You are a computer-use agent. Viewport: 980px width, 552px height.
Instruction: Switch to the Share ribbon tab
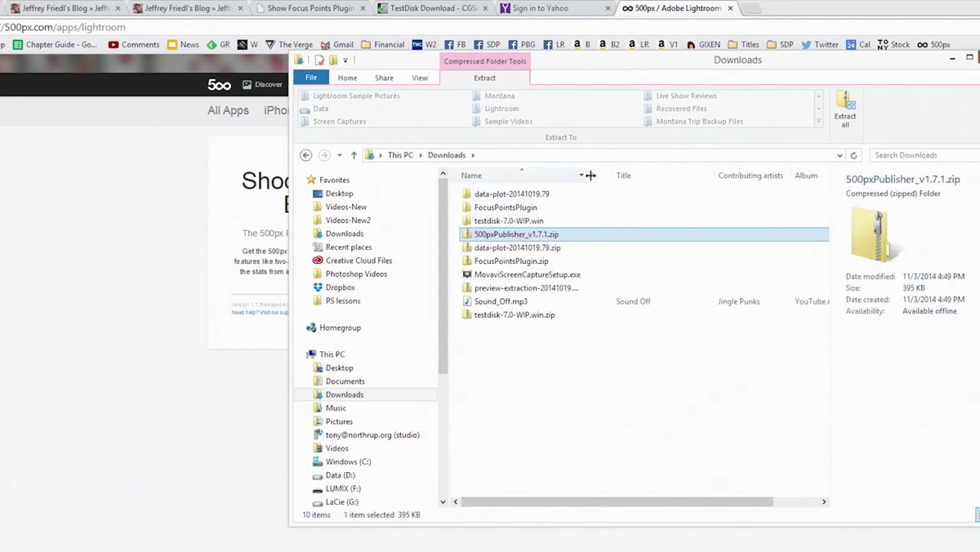(x=384, y=78)
